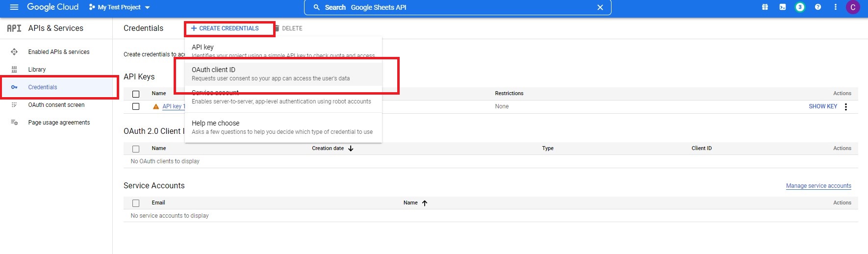Image resolution: width=868 pixels, height=254 pixels.
Task: Click the OAuth consent screen icon
Action: coord(14,105)
